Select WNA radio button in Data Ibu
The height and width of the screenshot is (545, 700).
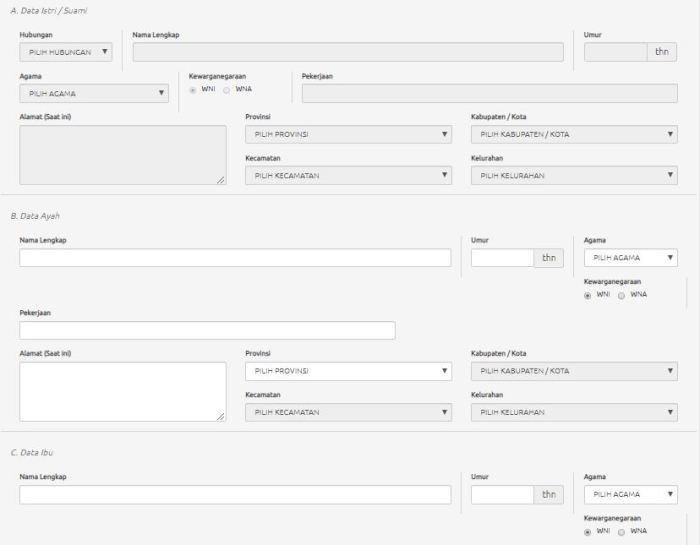click(622, 531)
